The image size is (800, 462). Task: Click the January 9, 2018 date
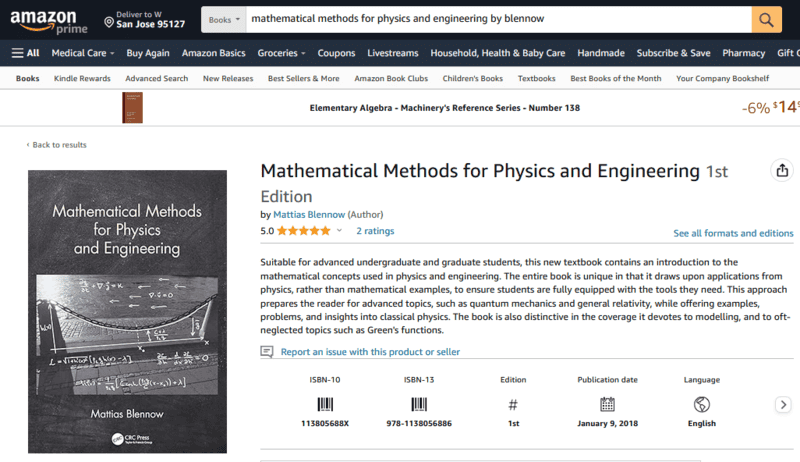[608, 423]
